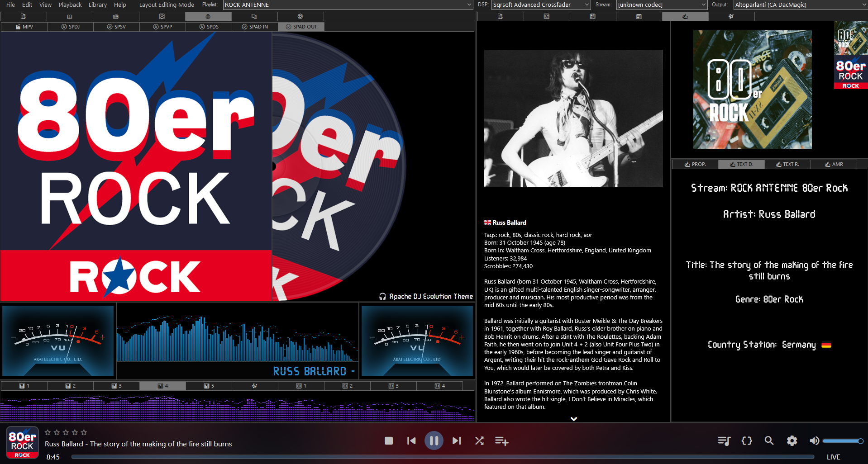The width and height of the screenshot is (868, 464).
Task: Rate track one star
Action: click(x=48, y=432)
